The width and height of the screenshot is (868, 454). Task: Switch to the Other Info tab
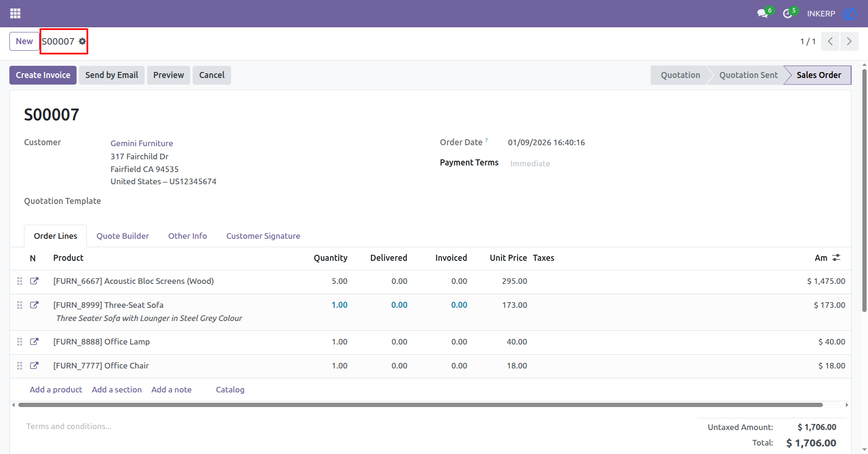point(187,236)
